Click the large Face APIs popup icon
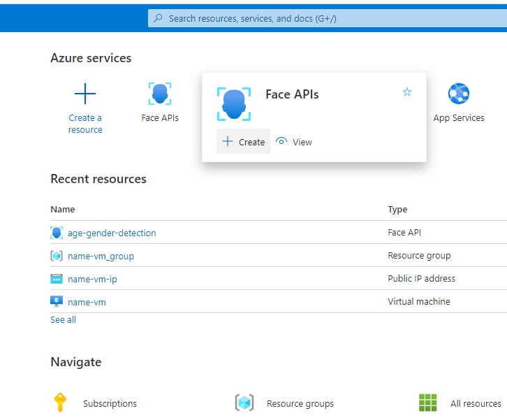507x420 pixels. click(x=234, y=104)
